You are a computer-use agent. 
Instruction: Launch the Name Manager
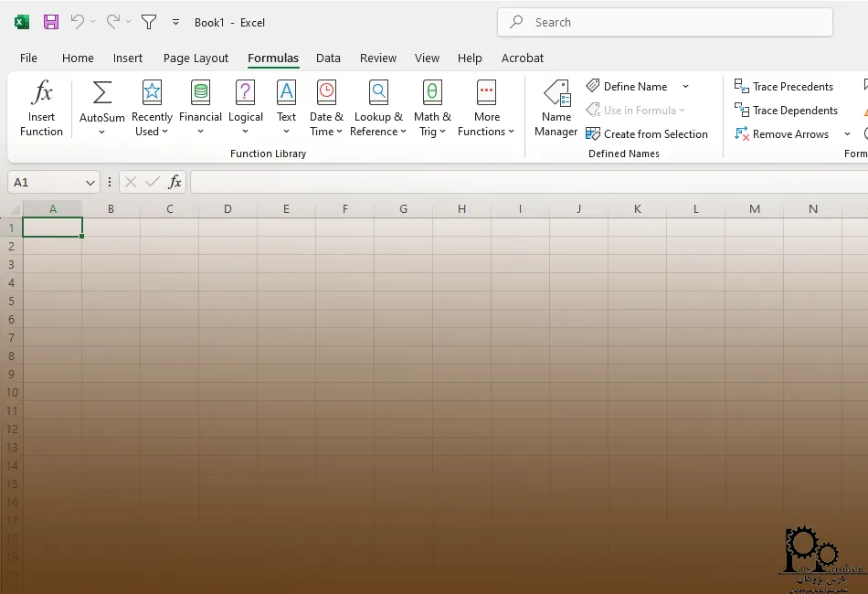[556, 108]
